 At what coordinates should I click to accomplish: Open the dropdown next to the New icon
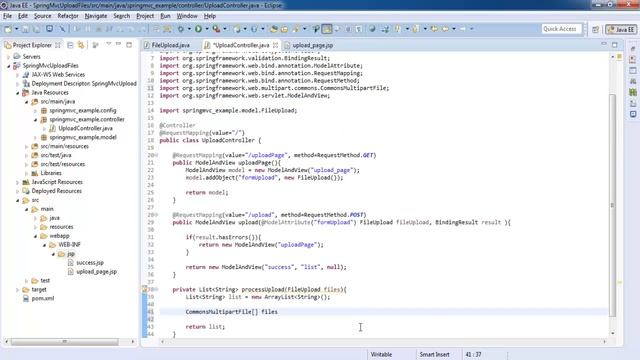[x=16, y=29]
